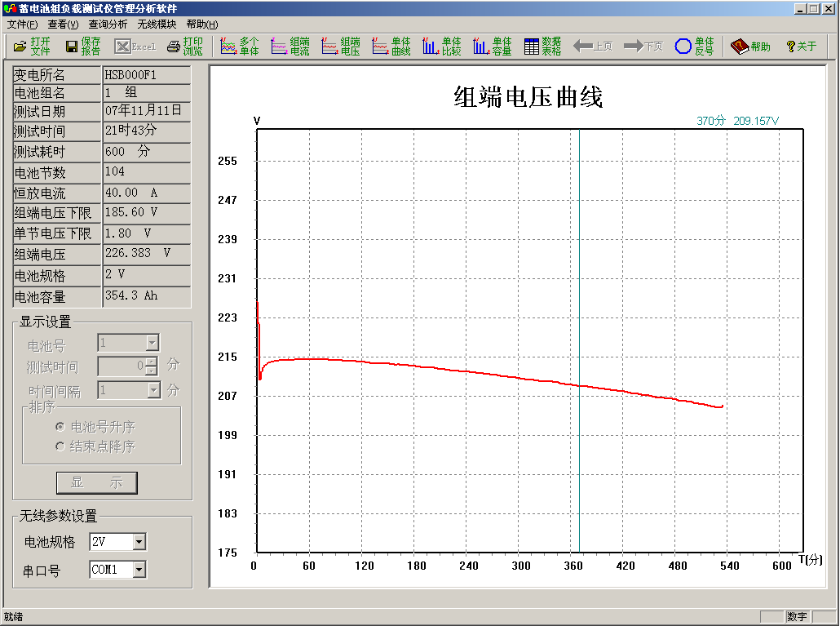Image resolution: width=840 pixels, height=626 pixels.
Task: Open the 数据表格 data table
Action: point(542,47)
